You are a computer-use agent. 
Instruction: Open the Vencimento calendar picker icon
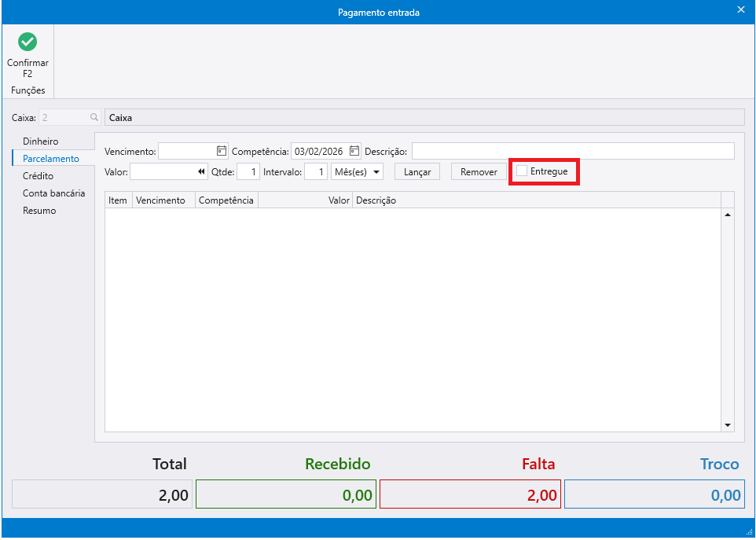click(x=222, y=151)
